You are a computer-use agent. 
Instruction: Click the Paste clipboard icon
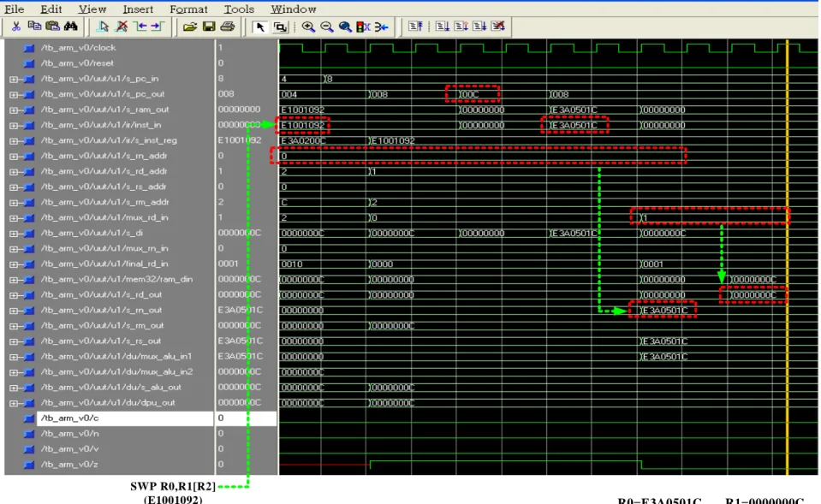53,27
